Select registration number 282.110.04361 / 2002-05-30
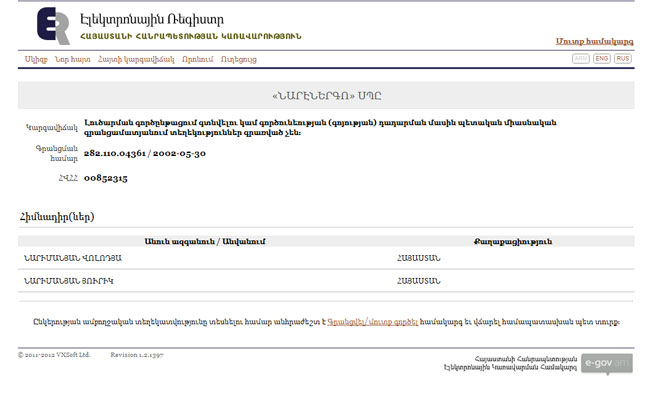The height and width of the screenshot is (397, 650). pos(145,153)
